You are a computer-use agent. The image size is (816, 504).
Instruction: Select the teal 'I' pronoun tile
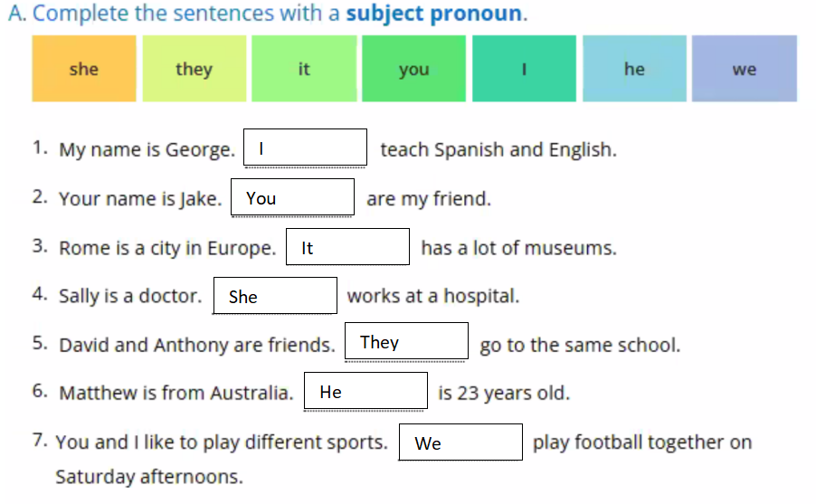point(524,69)
